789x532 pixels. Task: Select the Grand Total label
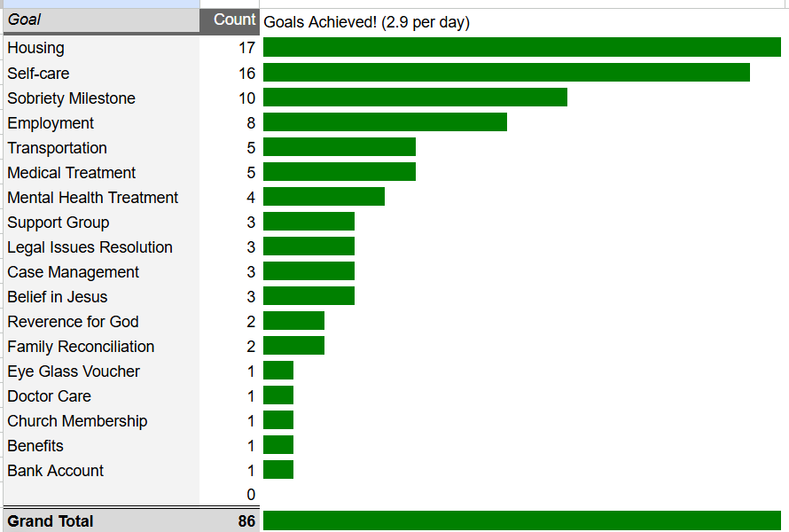coord(51,521)
